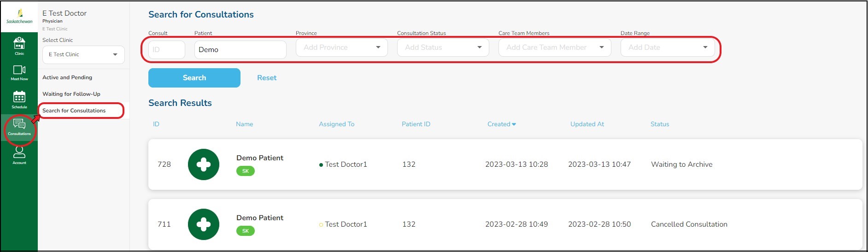Image resolution: width=868 pixels, height=252 pixels.
Task: Expand the Add Care Team Member dropdown
Action: [x=555, y=47]
